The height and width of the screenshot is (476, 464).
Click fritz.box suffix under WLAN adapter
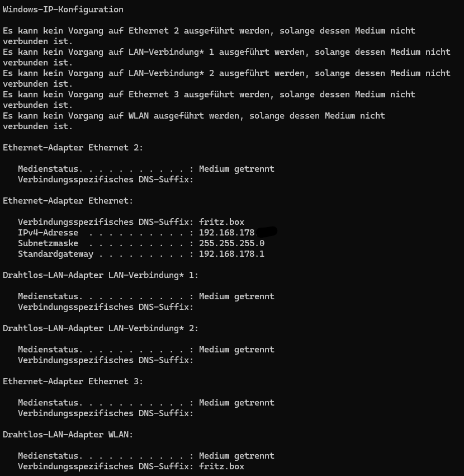(221, 466)
